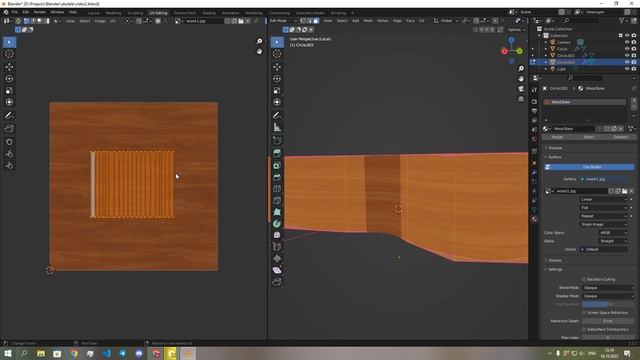The image size is (640, 360).
Task: Toggle Screen Space Refraction checkbox
Action: 584,313
